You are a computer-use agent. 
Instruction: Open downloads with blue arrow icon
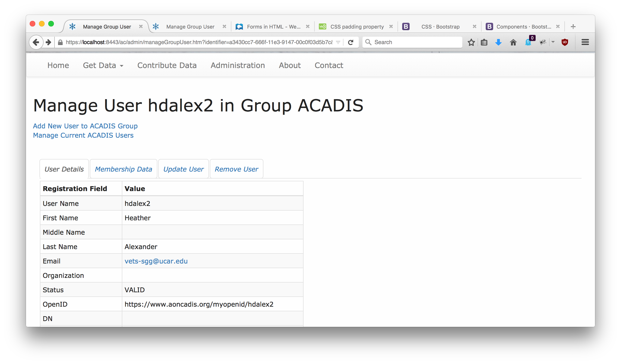pyautogui.click(x=498, y=42)
